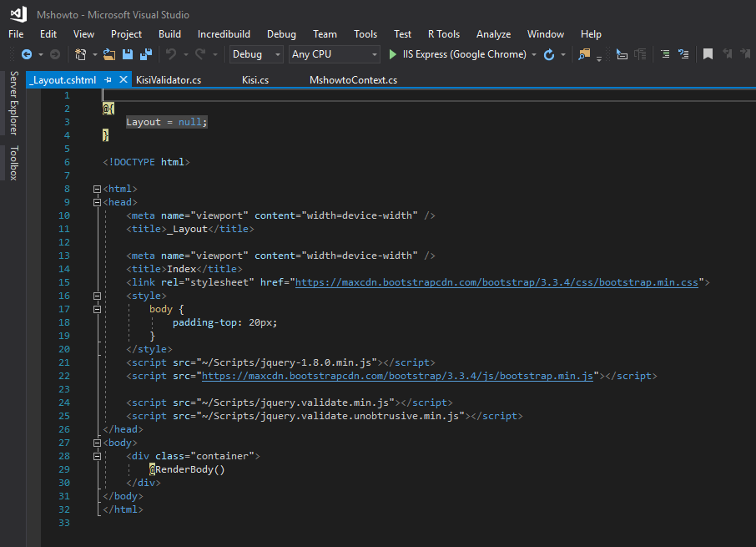
Task: Open the R Tools menu
Action: 444,34
